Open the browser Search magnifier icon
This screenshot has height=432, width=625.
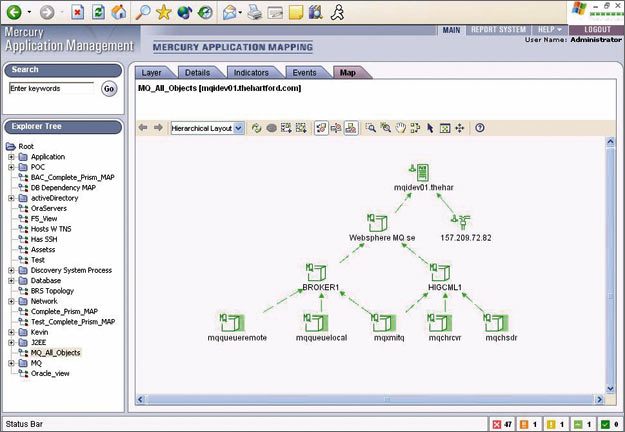tap(143, 12)
